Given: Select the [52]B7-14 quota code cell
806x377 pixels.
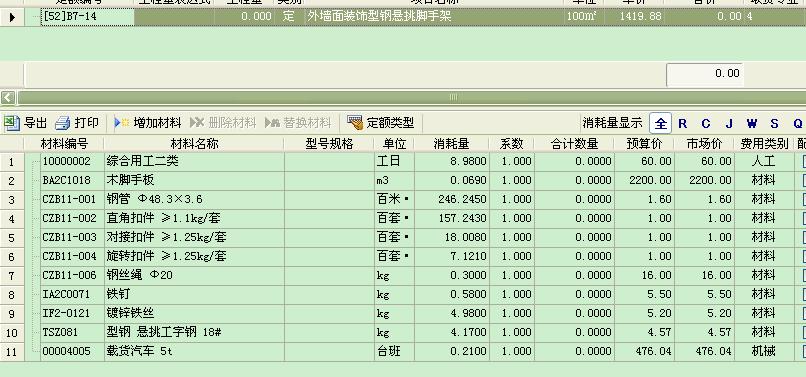Looking at the screenshot, I should point(87,16).
